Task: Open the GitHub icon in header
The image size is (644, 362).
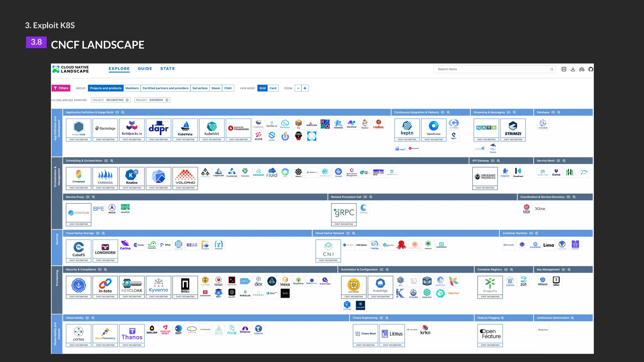Action: pos(591,69)
